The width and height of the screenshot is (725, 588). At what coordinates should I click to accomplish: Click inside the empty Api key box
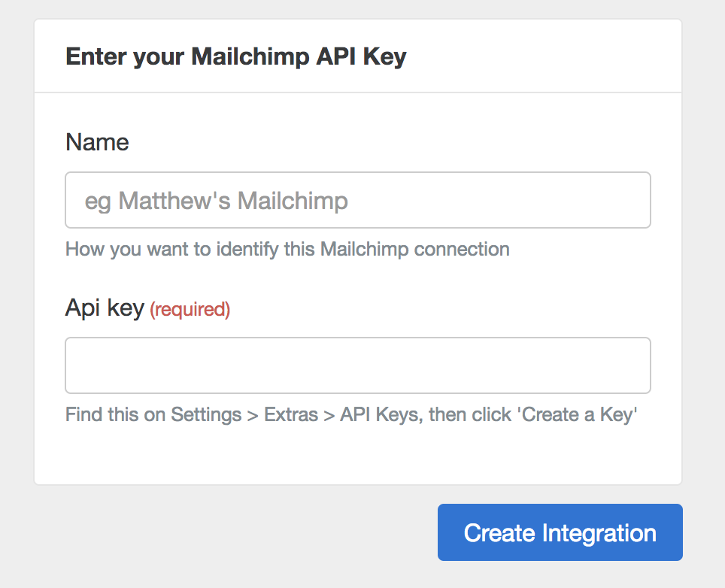[358, 365]
